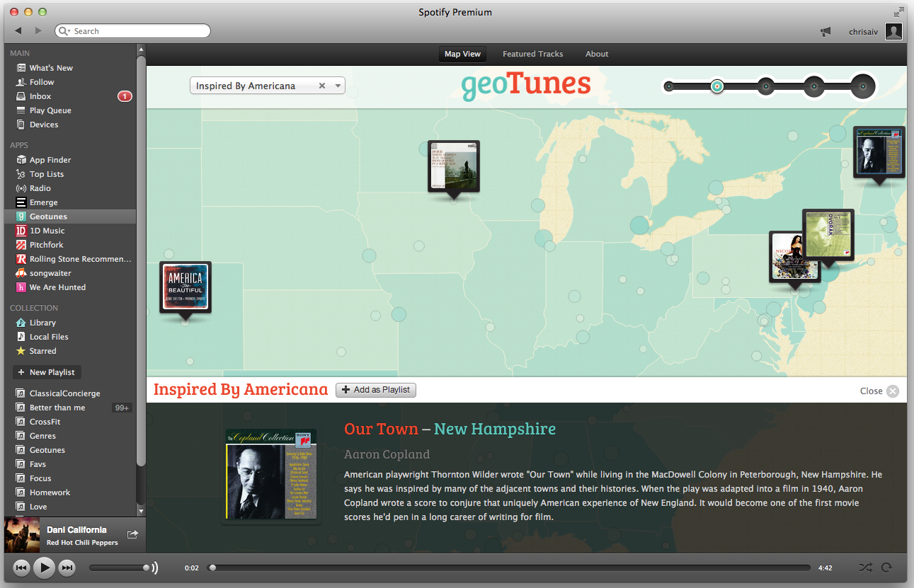This screenshot has height=588, width=914.
Task: Open the Inspired By Americana dropdown arrow
Action: click(338, 86)
